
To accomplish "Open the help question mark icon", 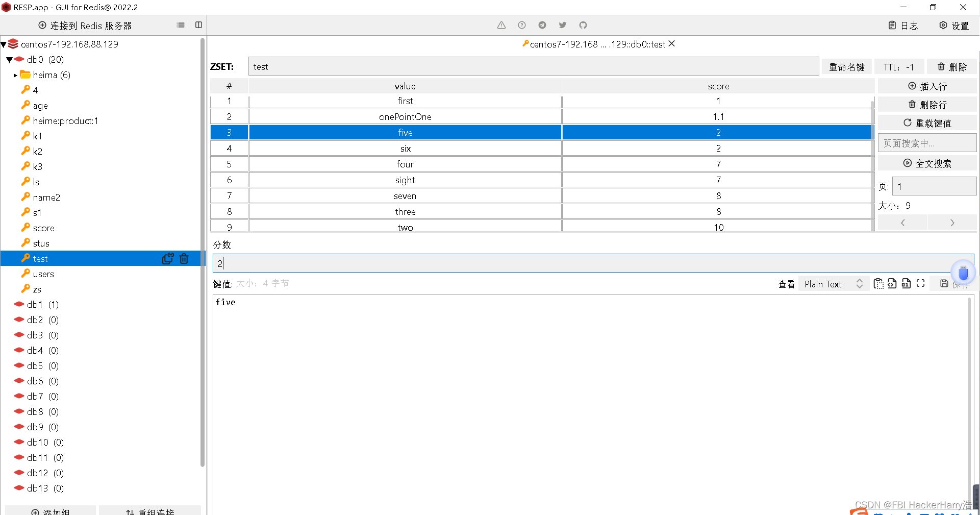I will tap(521, 24).
